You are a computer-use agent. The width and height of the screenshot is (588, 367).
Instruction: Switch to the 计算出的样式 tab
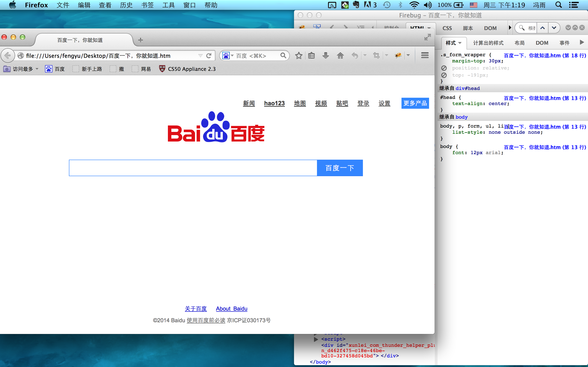click(488, 43)
